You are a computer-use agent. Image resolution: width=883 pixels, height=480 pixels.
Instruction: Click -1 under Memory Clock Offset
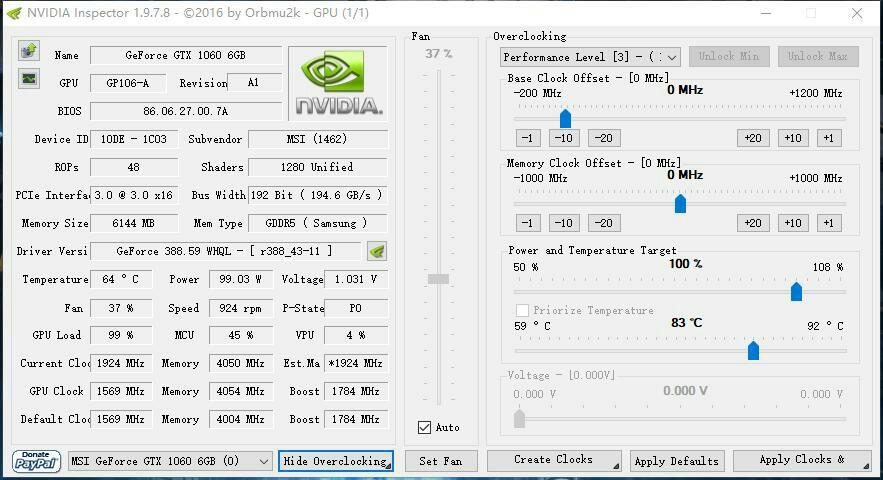[528, 223]
